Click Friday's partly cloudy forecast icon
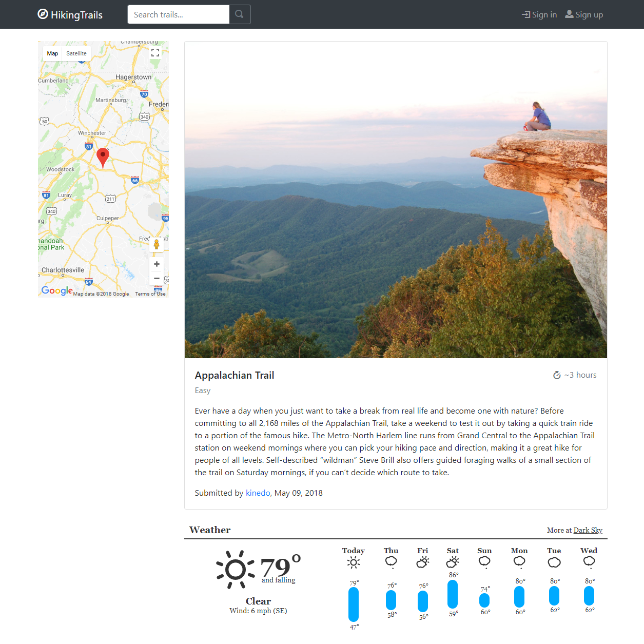 click(x=423, y=562)
